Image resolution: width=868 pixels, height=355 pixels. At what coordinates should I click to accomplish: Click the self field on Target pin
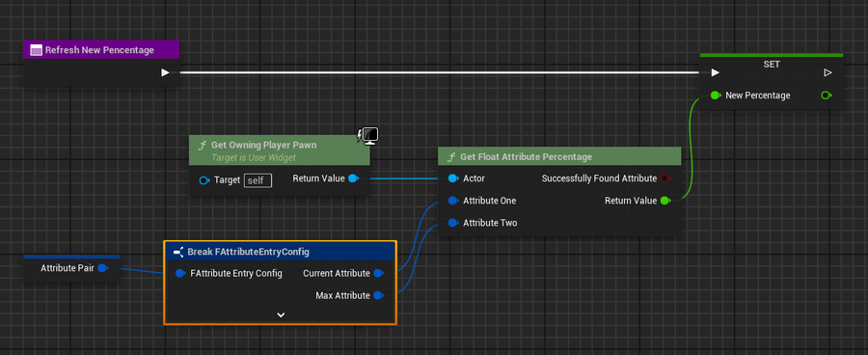point(258,180)
